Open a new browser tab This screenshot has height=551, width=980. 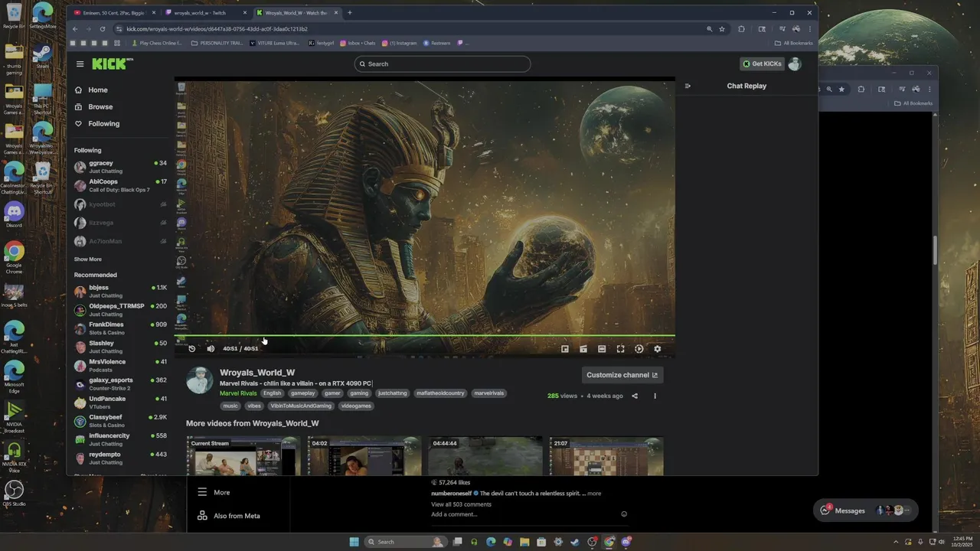(x=350, y=13)
